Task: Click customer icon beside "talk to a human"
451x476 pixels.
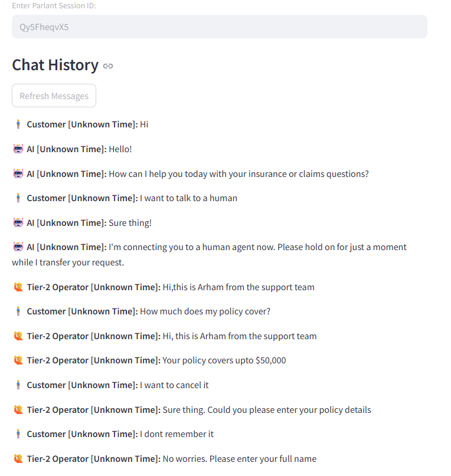Action: pyautogui.click(x=18, y=198)
